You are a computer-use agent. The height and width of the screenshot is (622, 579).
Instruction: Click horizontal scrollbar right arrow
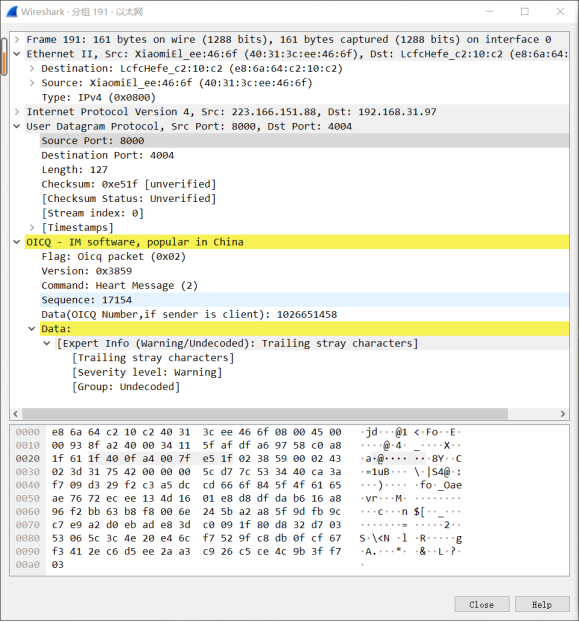pyautogui.click(x=563, y=414)
